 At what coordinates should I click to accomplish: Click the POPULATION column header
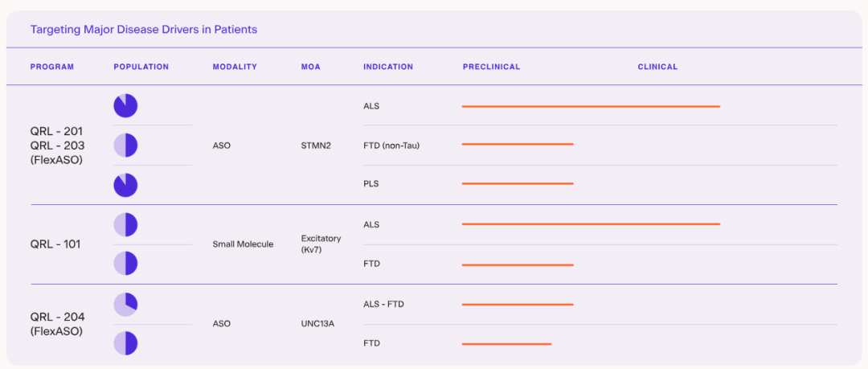coord(141,67)
